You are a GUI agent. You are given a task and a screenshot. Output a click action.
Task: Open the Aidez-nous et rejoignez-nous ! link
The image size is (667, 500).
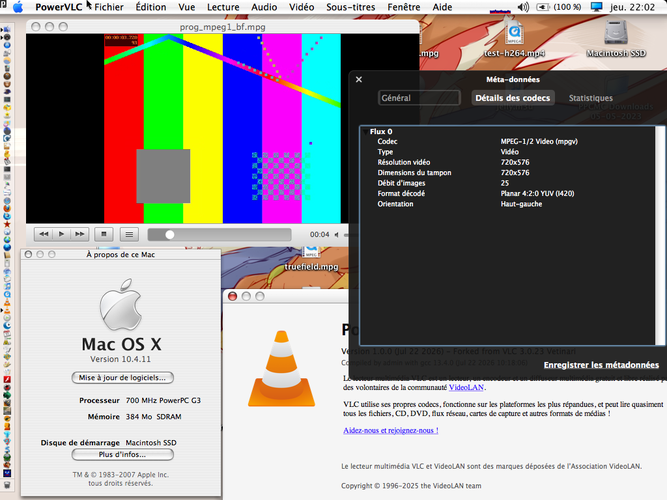click(x=391, y=430)
